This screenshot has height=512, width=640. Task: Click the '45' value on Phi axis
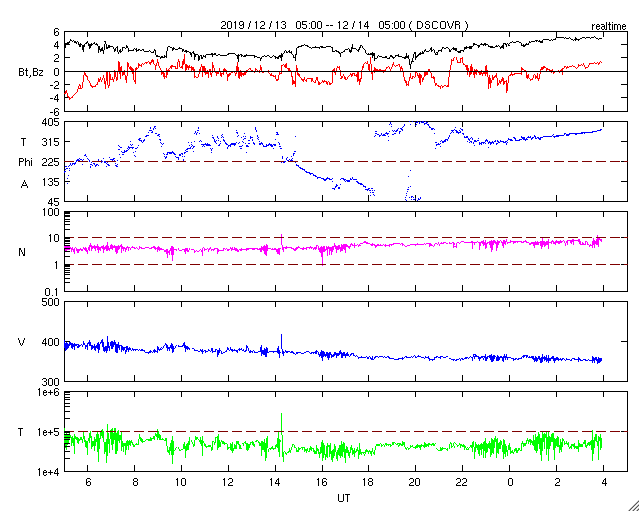tap(54, 202)
